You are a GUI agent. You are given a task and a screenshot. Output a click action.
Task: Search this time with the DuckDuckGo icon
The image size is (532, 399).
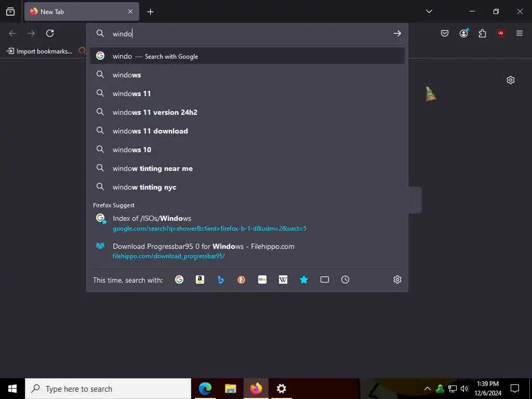[241, 280]
